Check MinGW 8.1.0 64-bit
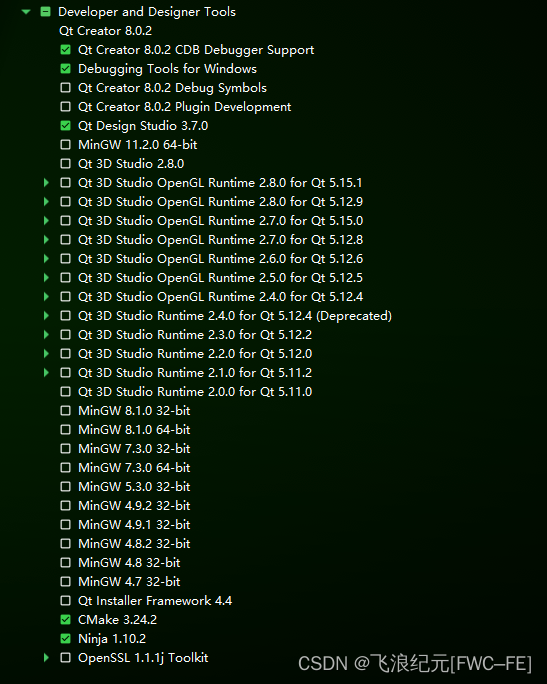Viewport: 547px width, 684px height. pyautogui.click(x=65, y=430)
